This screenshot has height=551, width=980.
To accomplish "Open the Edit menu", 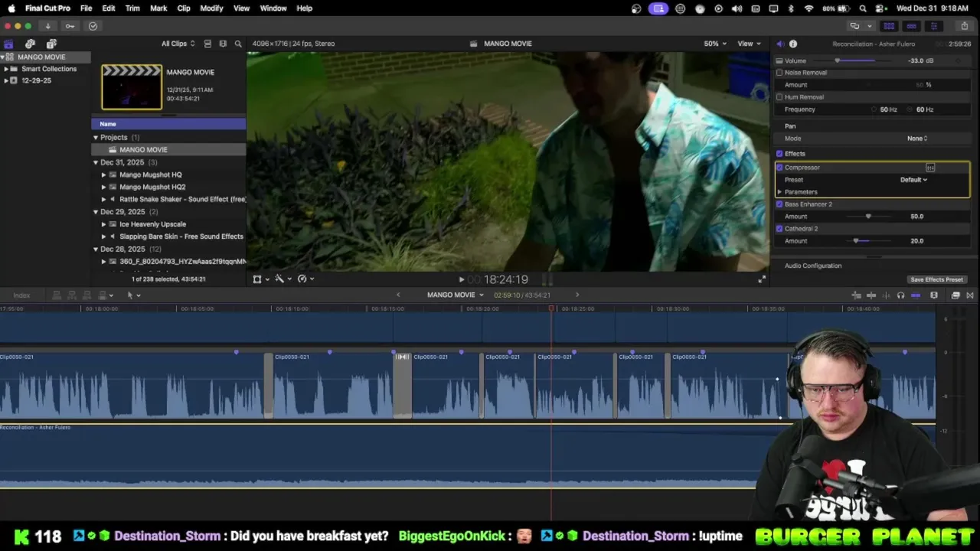I will tap(109, 8).
